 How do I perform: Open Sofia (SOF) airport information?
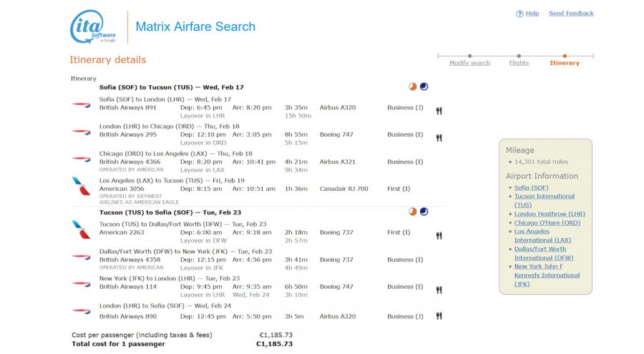(x=531, y=187)
